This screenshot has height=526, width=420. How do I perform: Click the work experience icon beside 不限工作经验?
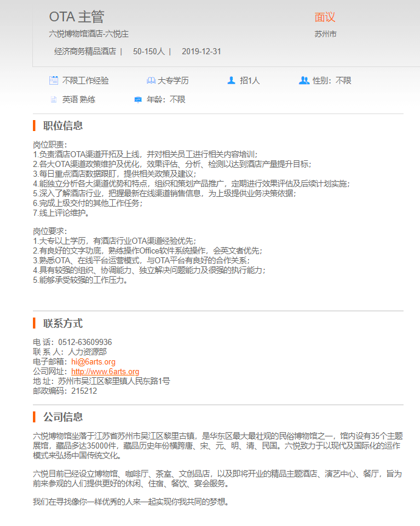coord(54,80)
